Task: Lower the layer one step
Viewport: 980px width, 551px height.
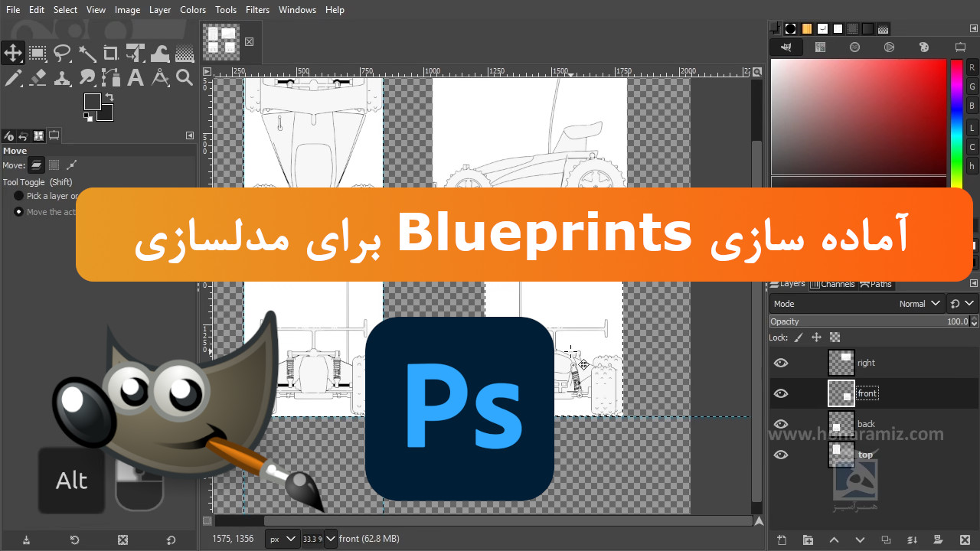Action: [860, 540]
